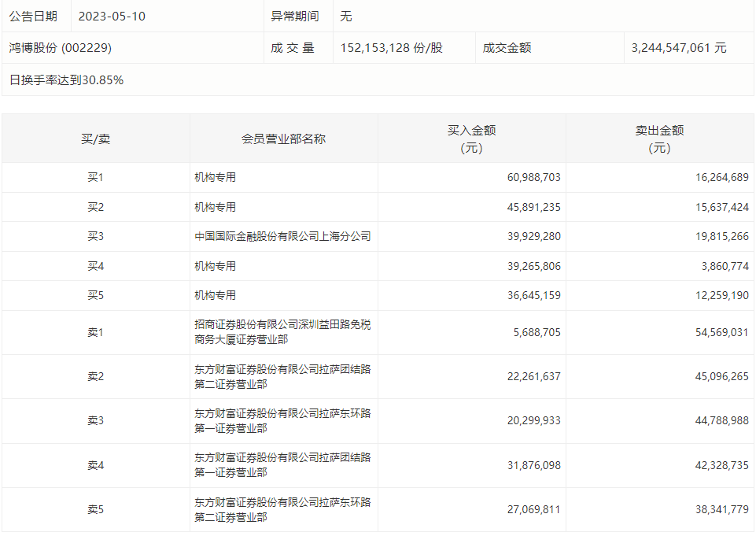Select the announcement date 2023-05-10

pos(112,17)
